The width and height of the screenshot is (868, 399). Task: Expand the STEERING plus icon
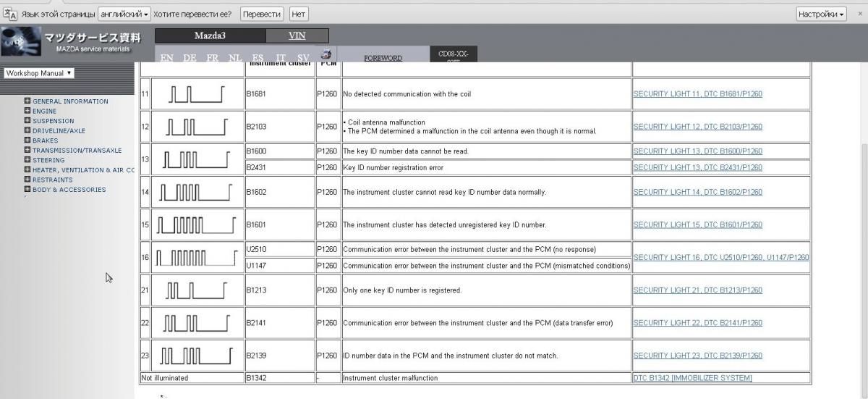click(x=27, y=160)
